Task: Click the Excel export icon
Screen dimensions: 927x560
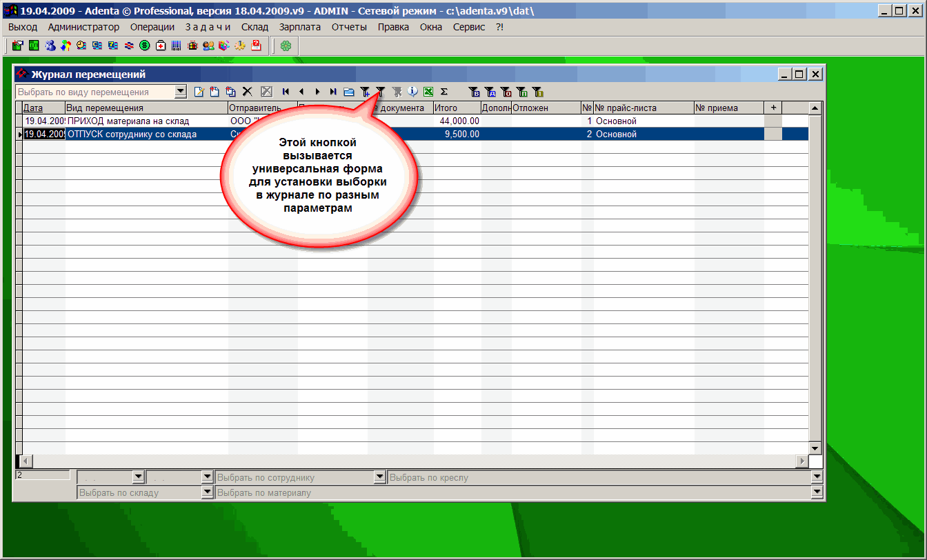Action: pyautogui.click(x=428, y=91)
